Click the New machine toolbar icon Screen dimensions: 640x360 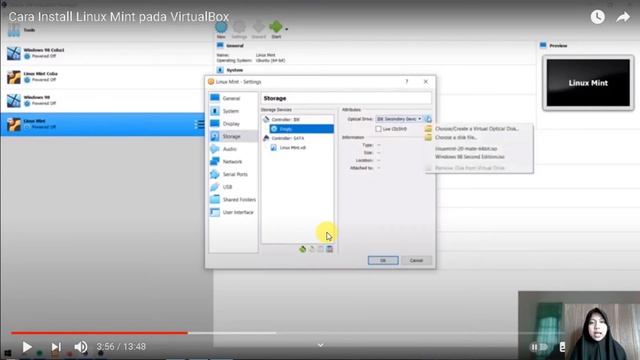221,28
